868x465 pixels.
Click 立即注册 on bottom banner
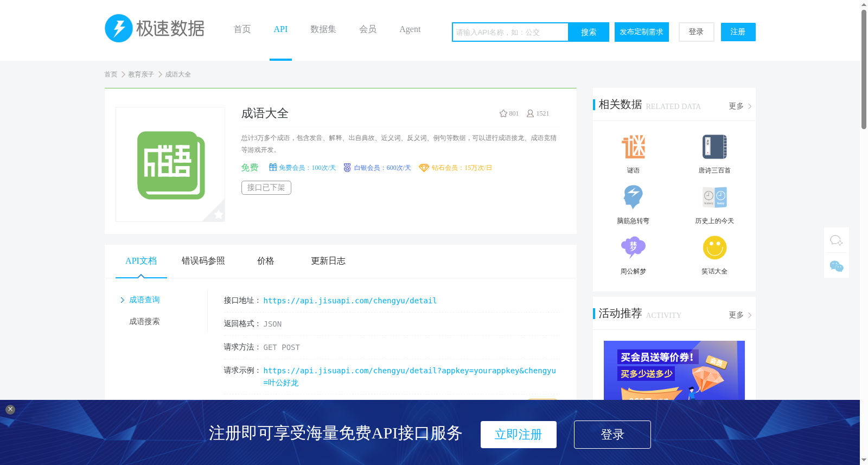tap(519, 435)
